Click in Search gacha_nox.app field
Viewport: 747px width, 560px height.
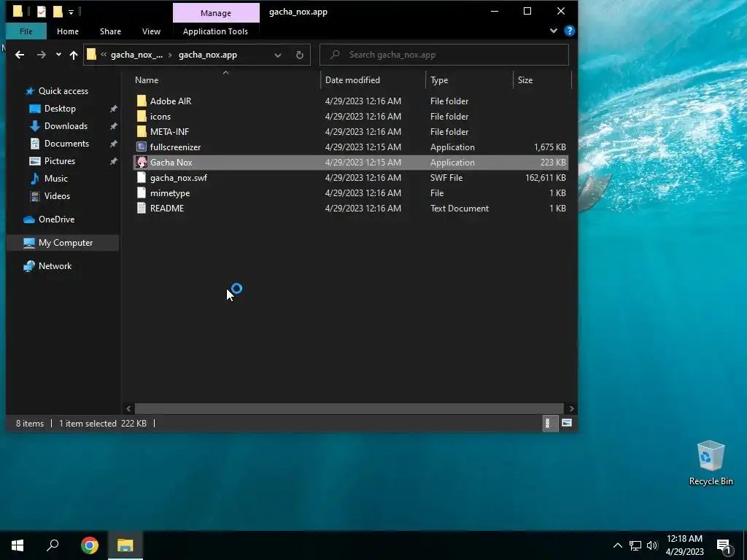point(444,55)
